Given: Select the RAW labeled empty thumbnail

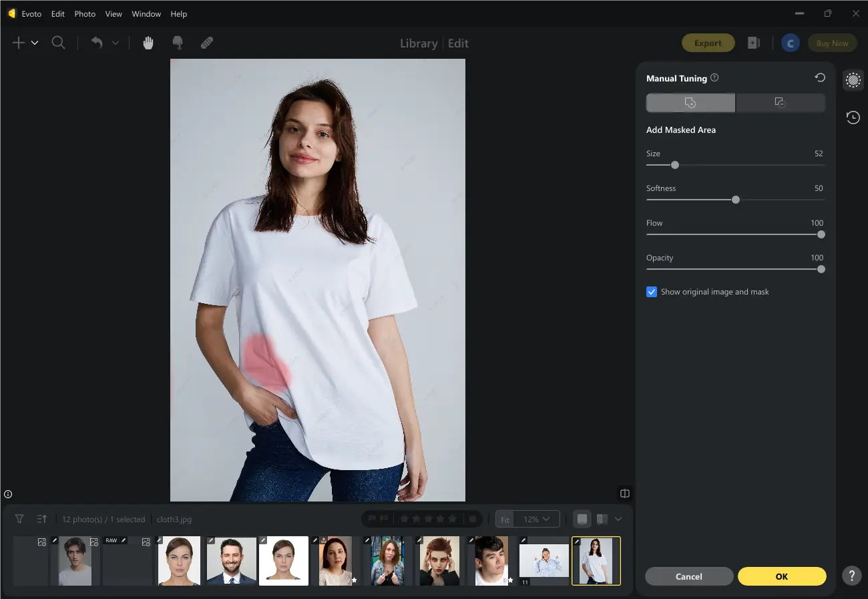Looking at the screenshot, I should [127, 561].
